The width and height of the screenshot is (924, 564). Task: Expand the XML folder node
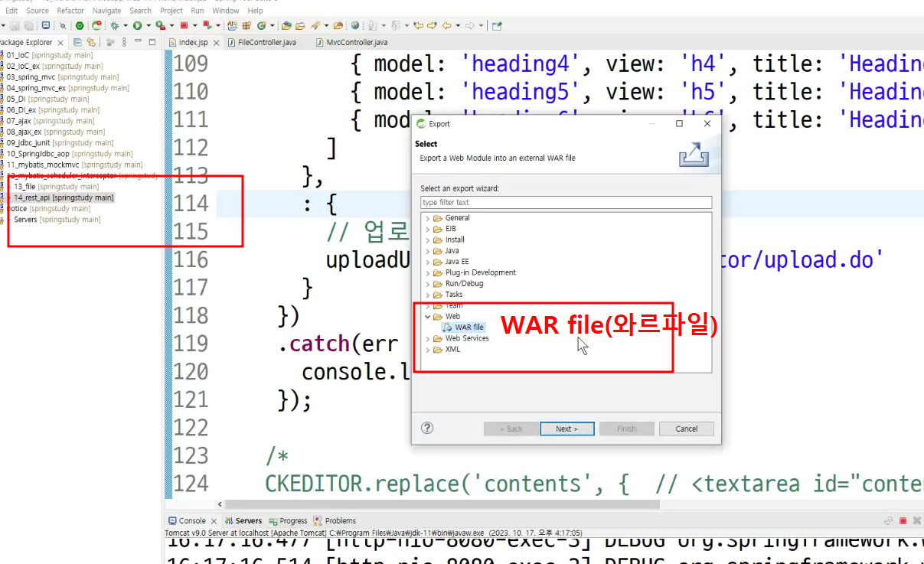(x=428, y=349)
